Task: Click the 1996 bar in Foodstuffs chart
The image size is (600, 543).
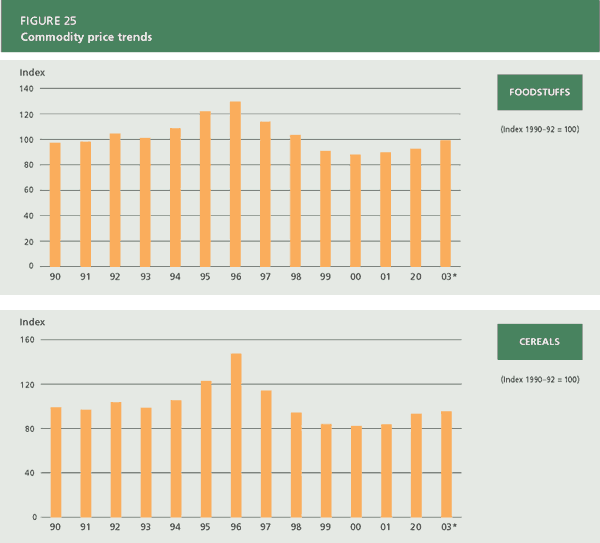Action: pyautogui.click(x=236, y=184)
